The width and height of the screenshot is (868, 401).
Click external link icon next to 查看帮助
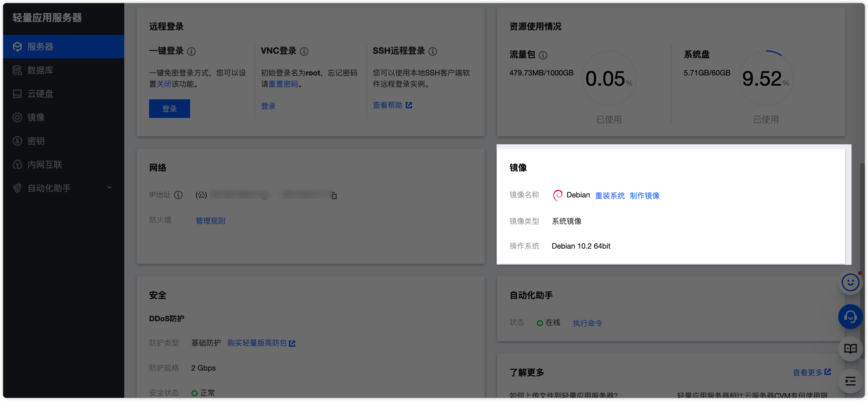tap(409, 105)
